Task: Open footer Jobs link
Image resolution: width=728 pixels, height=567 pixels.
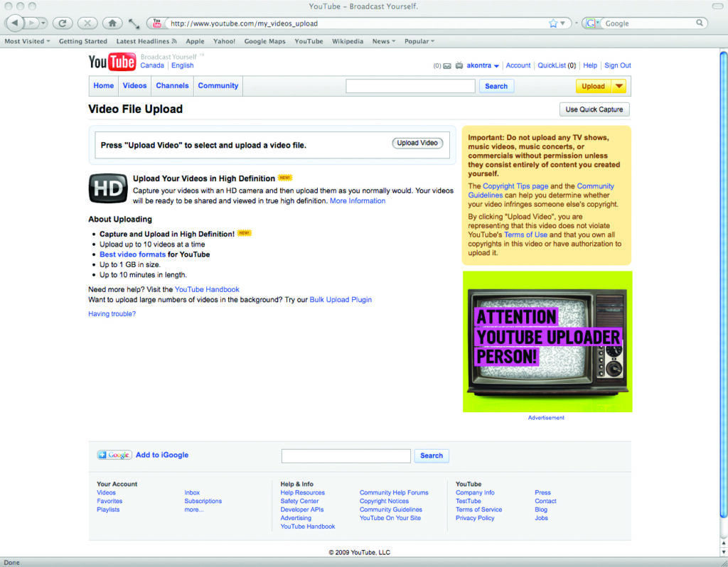Action: 541,518
